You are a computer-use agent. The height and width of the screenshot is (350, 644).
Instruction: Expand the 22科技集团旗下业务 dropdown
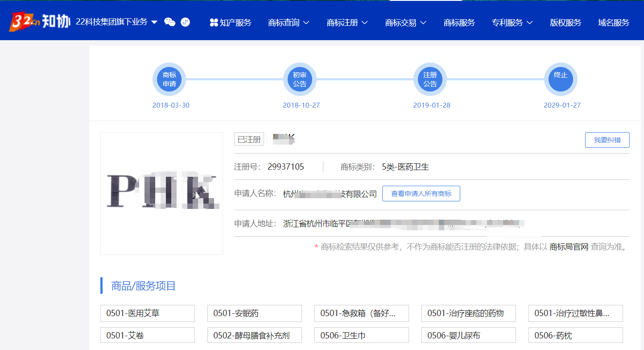coord(117,22)
